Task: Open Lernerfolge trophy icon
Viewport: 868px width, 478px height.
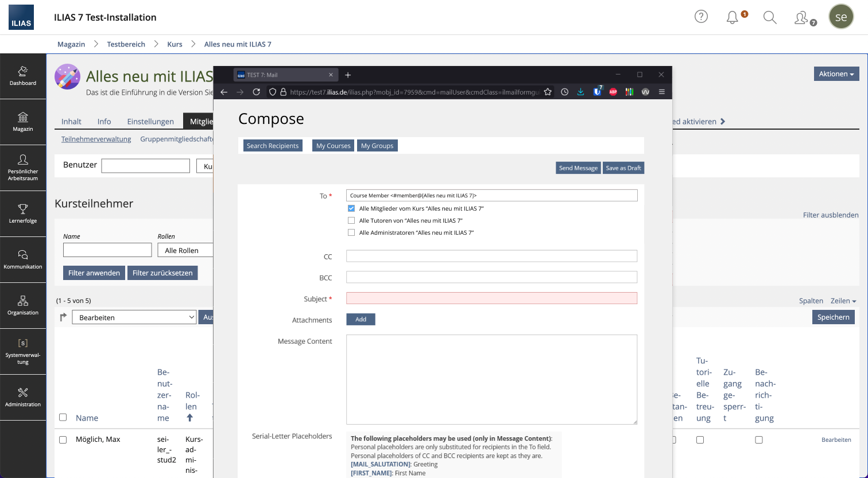Action: coord(23,213)
